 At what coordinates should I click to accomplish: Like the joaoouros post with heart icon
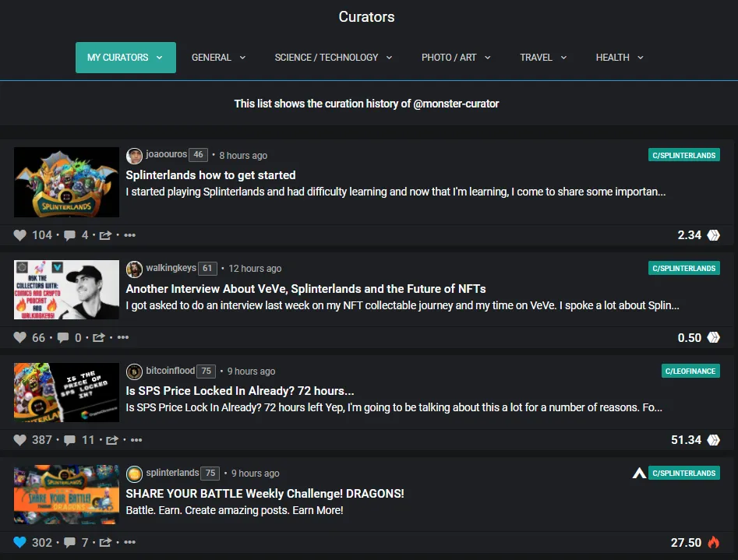coord(19,234)
